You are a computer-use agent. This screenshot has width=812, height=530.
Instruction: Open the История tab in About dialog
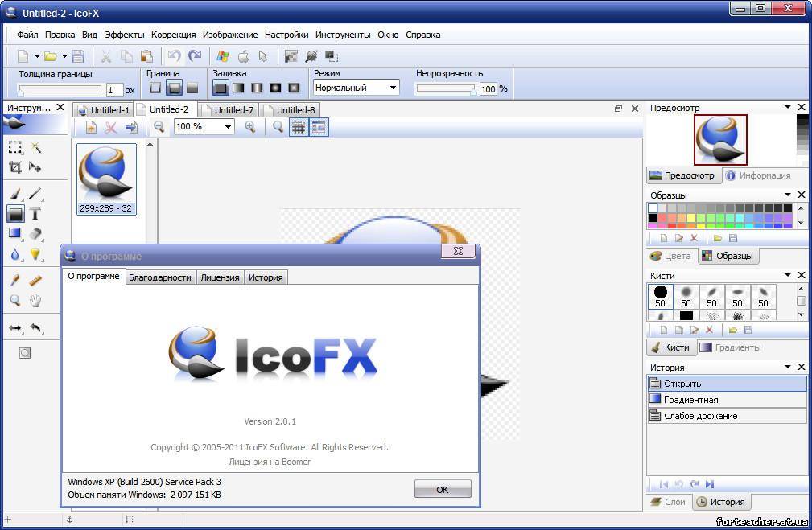(x=266, y=277)
